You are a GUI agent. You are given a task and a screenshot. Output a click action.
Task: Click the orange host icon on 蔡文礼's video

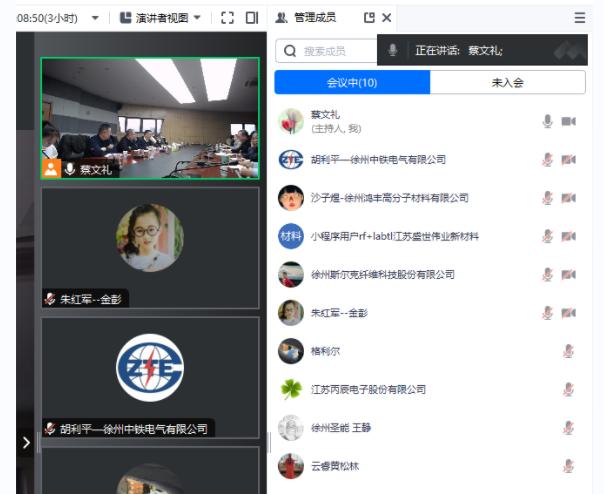(51, 169)
